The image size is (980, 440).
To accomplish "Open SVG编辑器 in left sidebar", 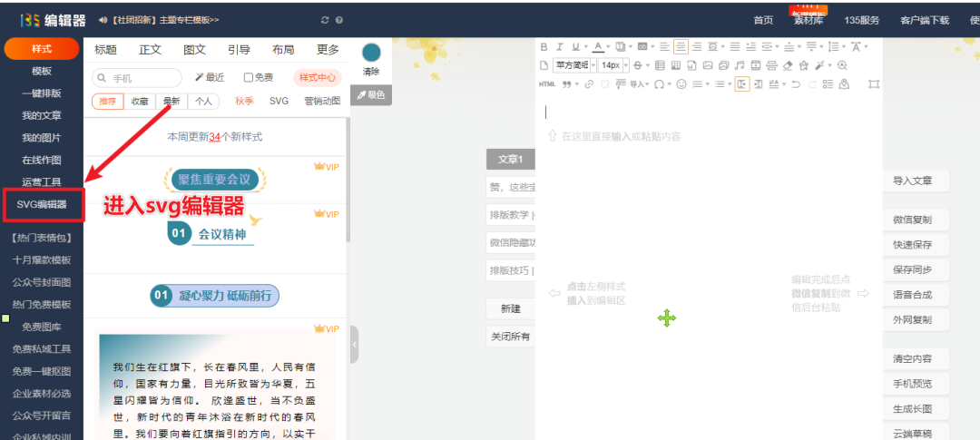I will (x=42, y=204).
